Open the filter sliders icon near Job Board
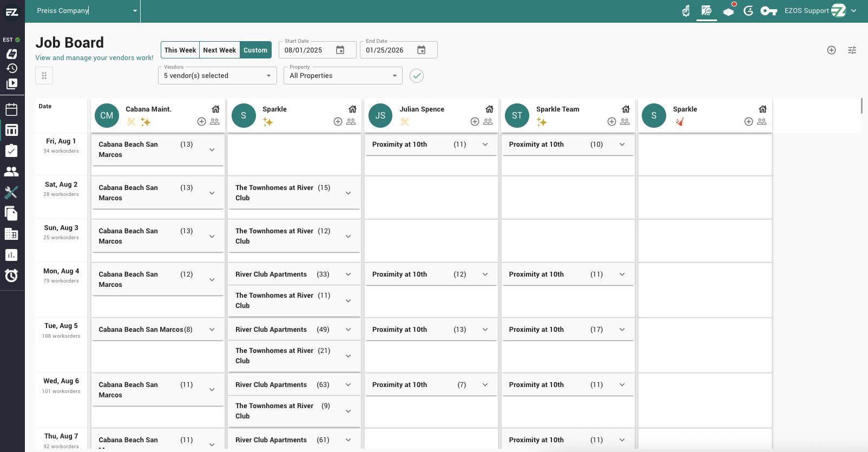 852,50
